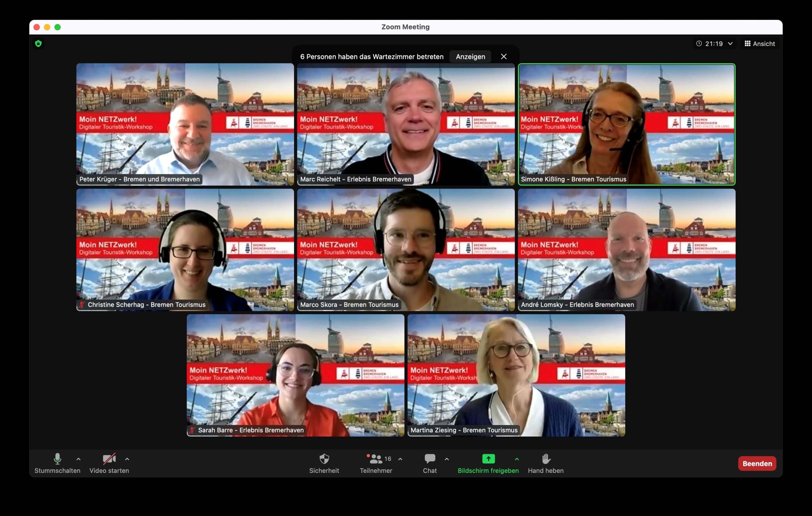Select André Lomsky's video tile

tap(626, 250)
